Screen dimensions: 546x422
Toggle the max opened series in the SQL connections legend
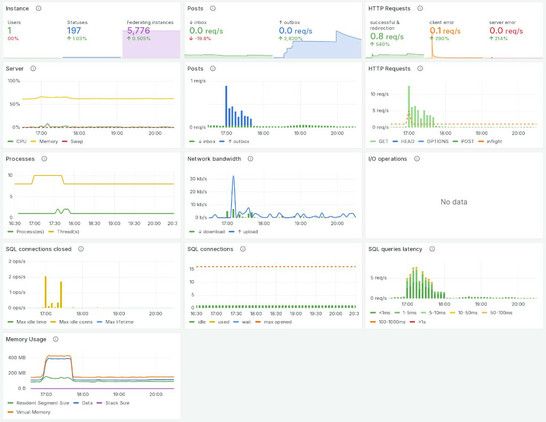(x=278, y=322)
